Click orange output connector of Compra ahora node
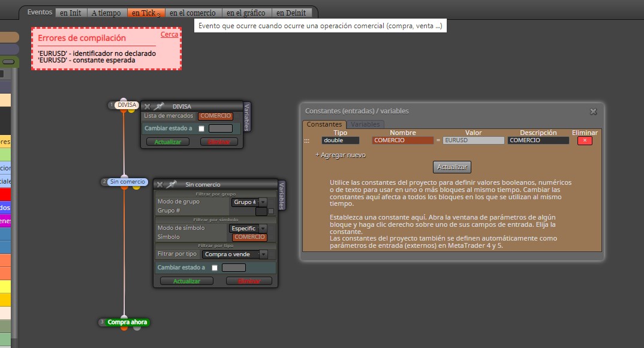644x348 pixels. tap(124, 328)
